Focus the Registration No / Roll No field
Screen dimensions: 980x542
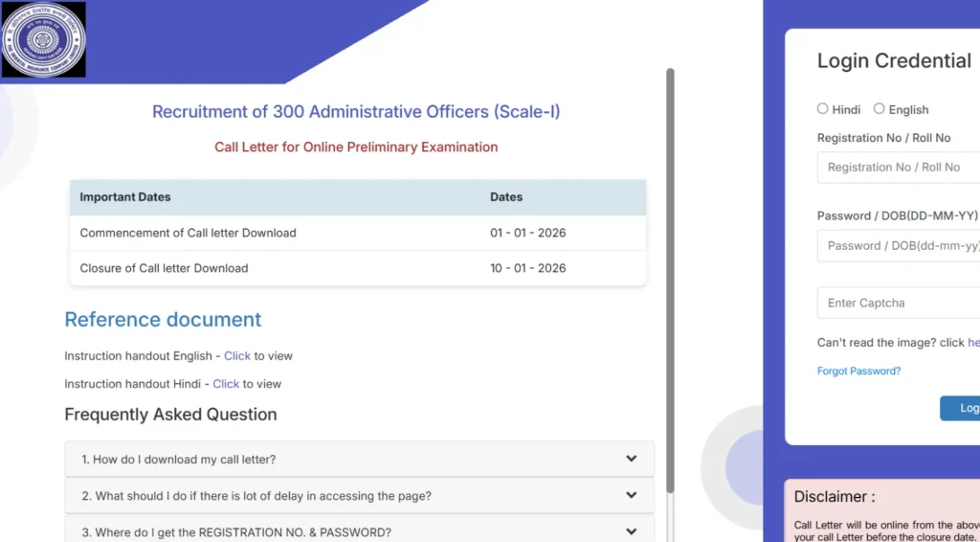click(898, 168)
